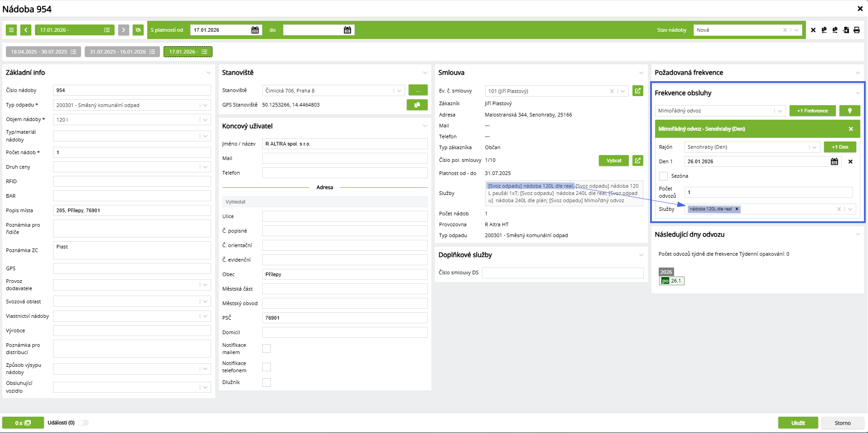This screenshot has height=433, width=868.
Task: Click the lightbulb hint button
Action: tap(850, 111)
